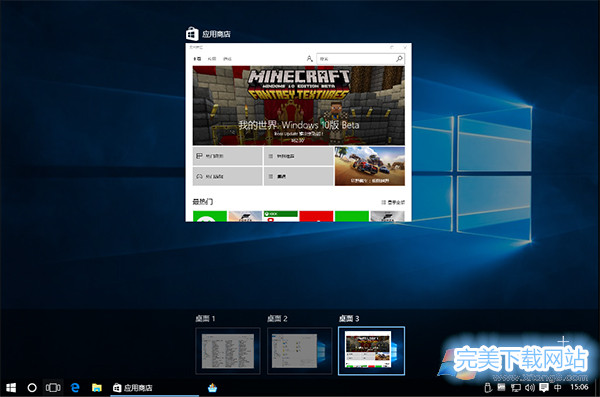Select the 桌面 3 virtual desktop thumbnail

point(371,351)
